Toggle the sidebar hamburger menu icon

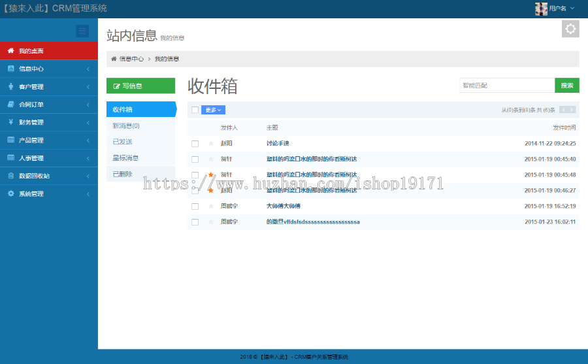(82, 31)
